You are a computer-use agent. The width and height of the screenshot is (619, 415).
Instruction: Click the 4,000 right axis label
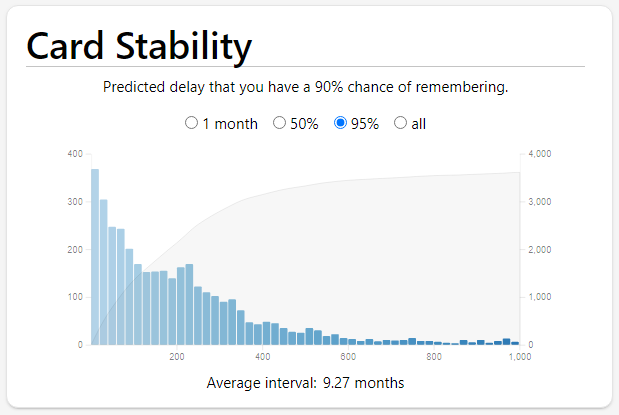tap(540, 154)
